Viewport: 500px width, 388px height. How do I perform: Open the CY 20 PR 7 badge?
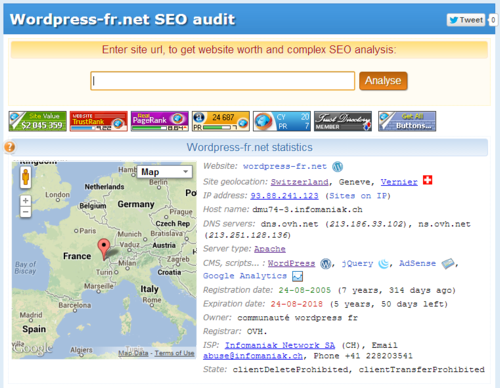point(282,121)
